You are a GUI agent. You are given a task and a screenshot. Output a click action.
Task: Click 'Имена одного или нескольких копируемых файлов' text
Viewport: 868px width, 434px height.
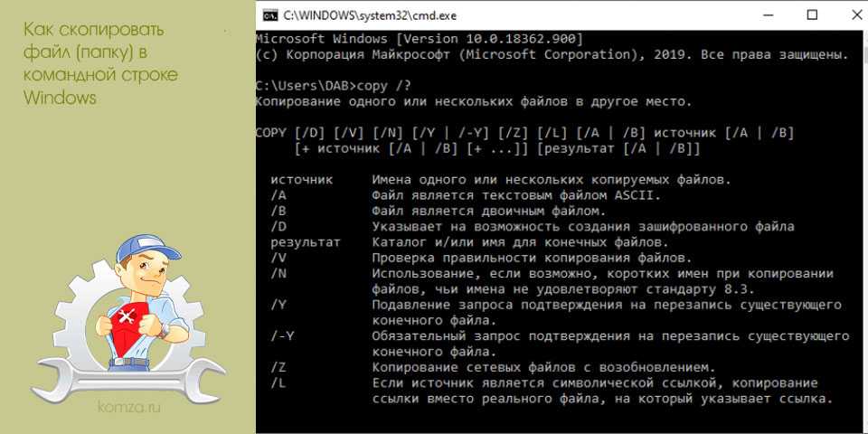[552, 180]
